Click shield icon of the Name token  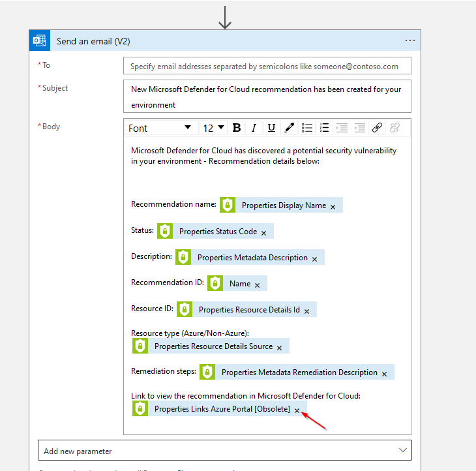coord(215,283)
